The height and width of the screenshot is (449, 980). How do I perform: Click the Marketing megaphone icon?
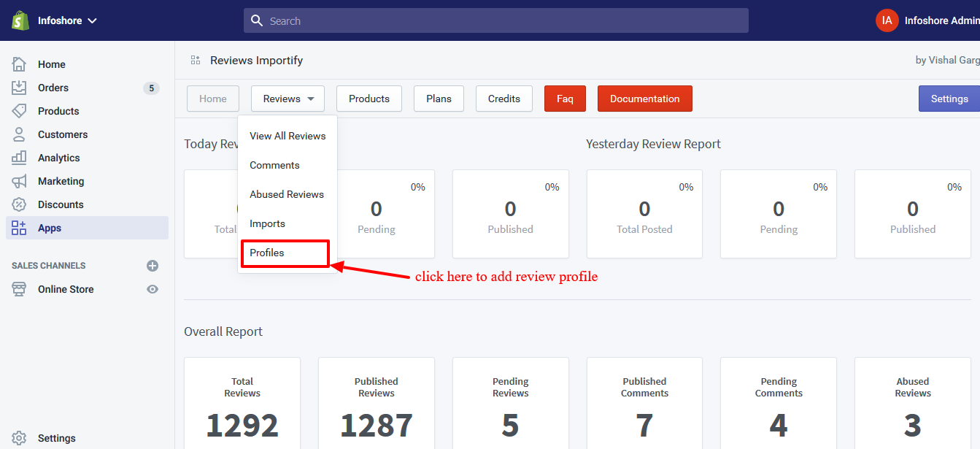point(19,181)
